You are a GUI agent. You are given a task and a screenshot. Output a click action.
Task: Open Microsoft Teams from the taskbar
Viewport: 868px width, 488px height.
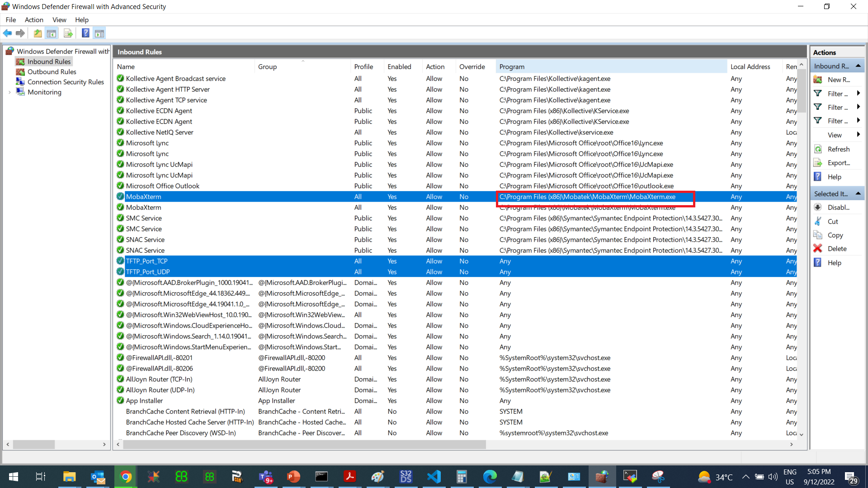(266, 477)
